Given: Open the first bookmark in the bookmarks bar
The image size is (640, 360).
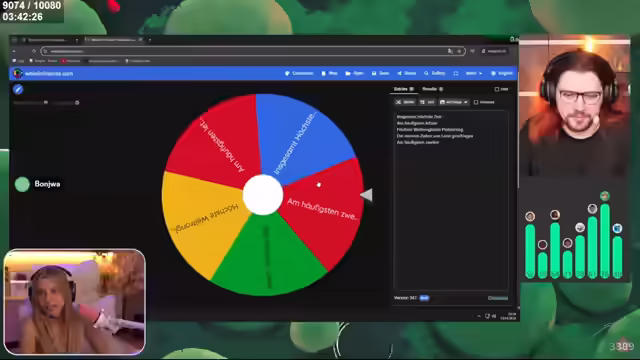Looking at the screenshot, I should 18,61.
